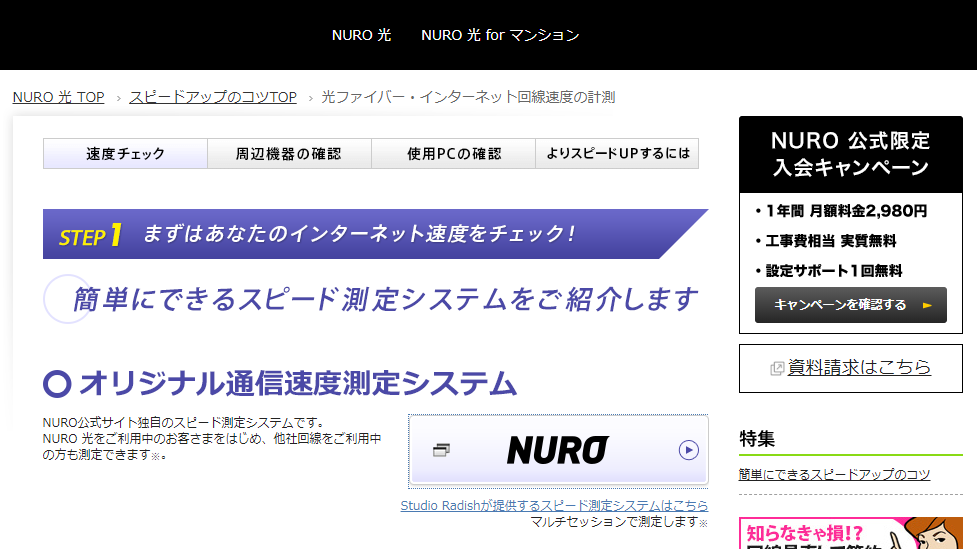Click the new-window icon on NURO button
This screenshot has height=549, width=977.
pyautogui.click(x=441, y=450)
